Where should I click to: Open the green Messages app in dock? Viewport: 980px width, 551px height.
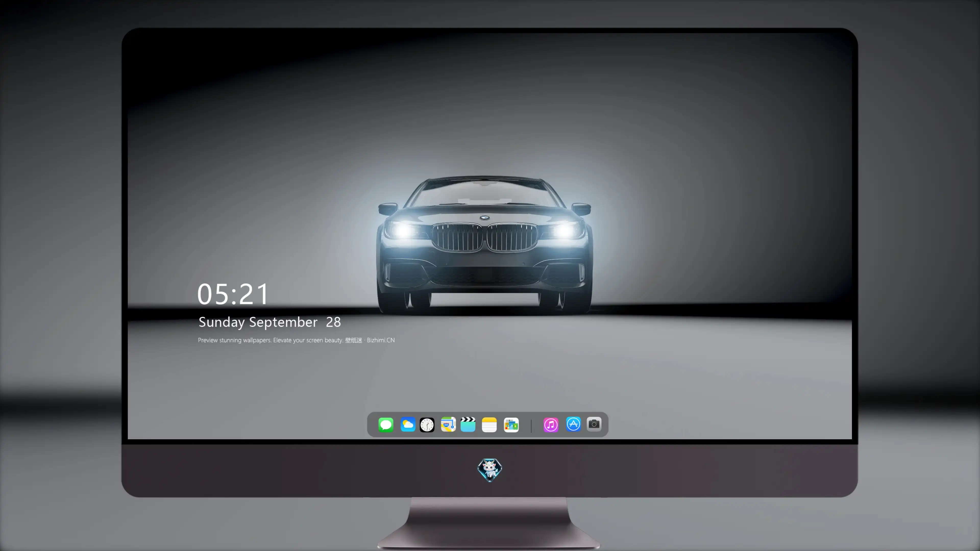pyautogui.click(x=386, y=424)
